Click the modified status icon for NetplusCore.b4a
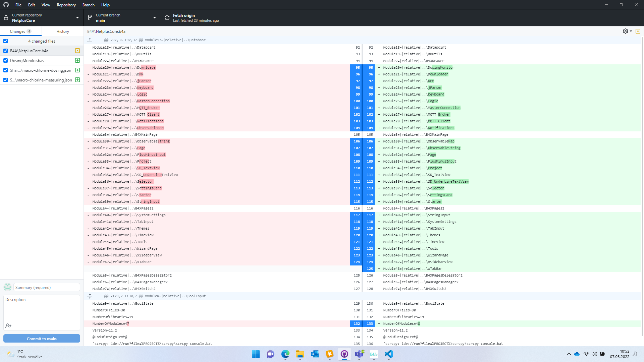The image size is (644, 362). (77, 51)
